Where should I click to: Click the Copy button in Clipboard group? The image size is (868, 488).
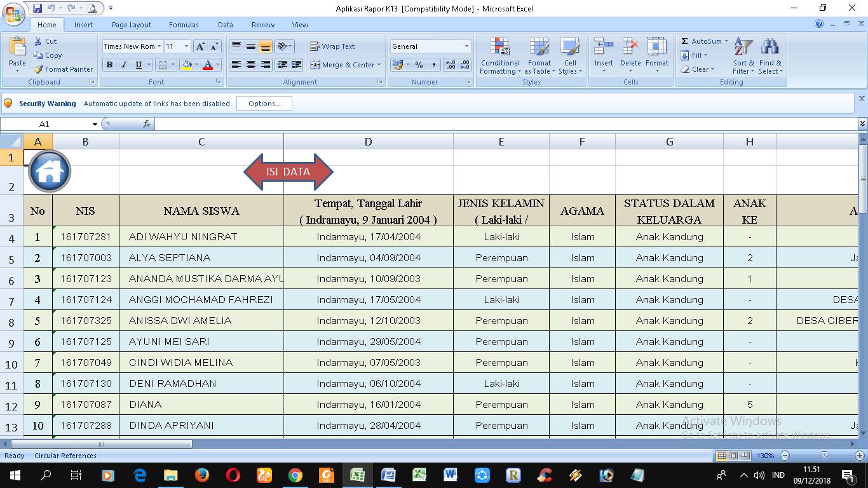click(x=48, y=55)
